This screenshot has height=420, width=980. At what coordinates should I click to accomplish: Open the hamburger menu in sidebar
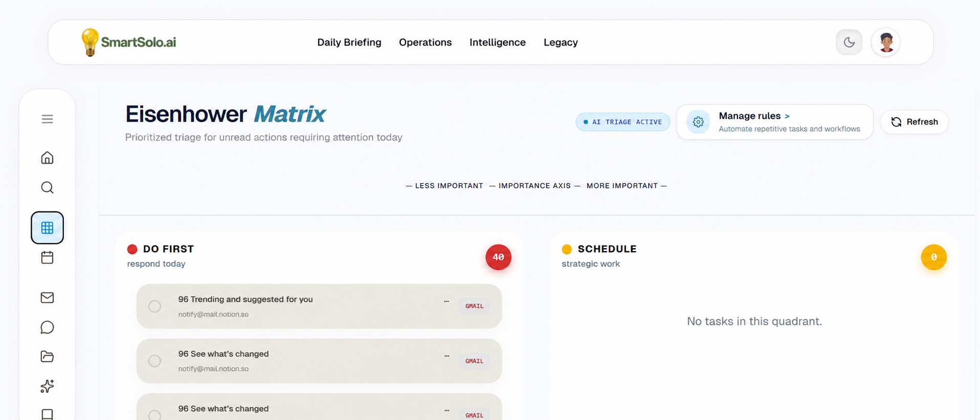(47, 119)
